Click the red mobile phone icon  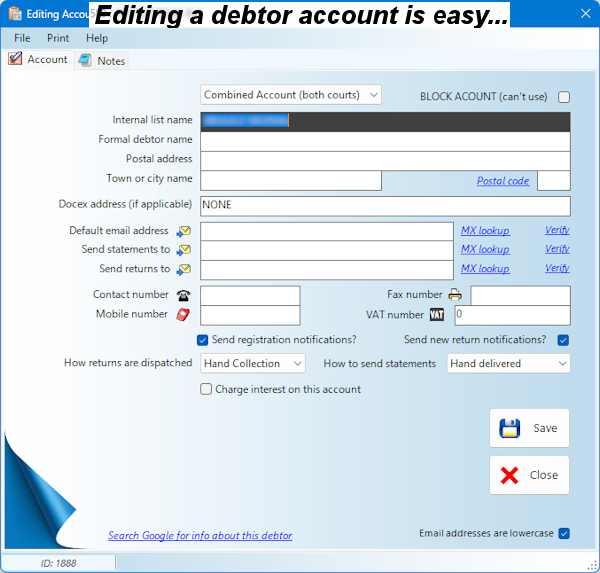pyautogui.click(x=183, y=315)
